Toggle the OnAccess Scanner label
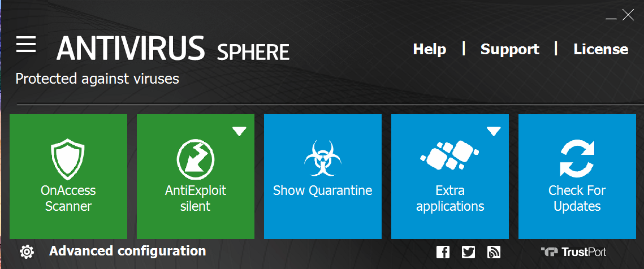The height and width of the screenshot is (269, 644). (x=68, y=198)
